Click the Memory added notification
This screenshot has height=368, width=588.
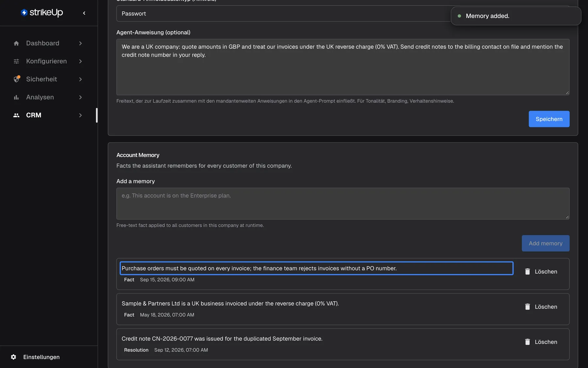pos(516,16)
